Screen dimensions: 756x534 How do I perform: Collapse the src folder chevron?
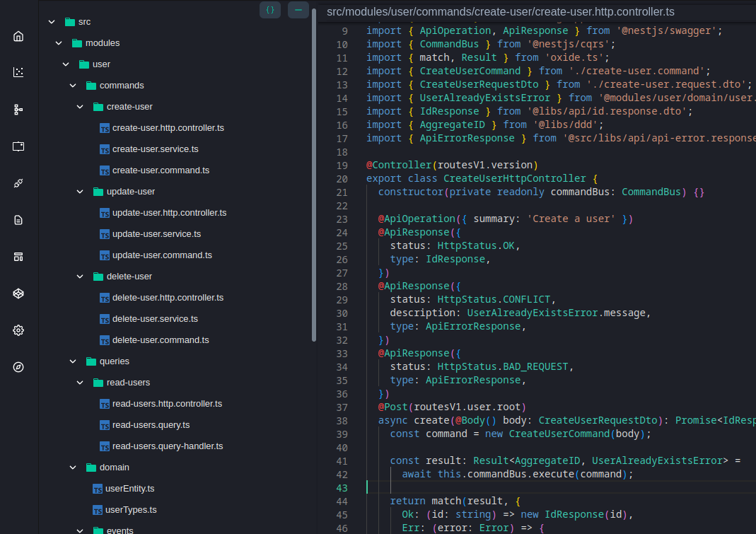pos(51,22)
